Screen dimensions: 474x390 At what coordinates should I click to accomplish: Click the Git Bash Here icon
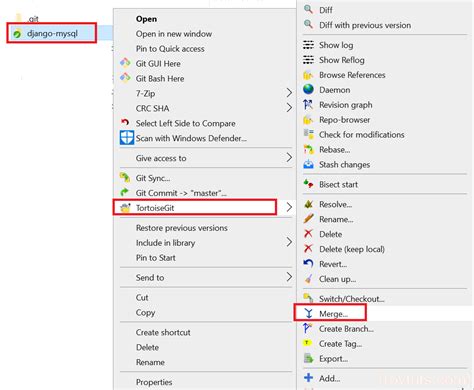point(125,78)
